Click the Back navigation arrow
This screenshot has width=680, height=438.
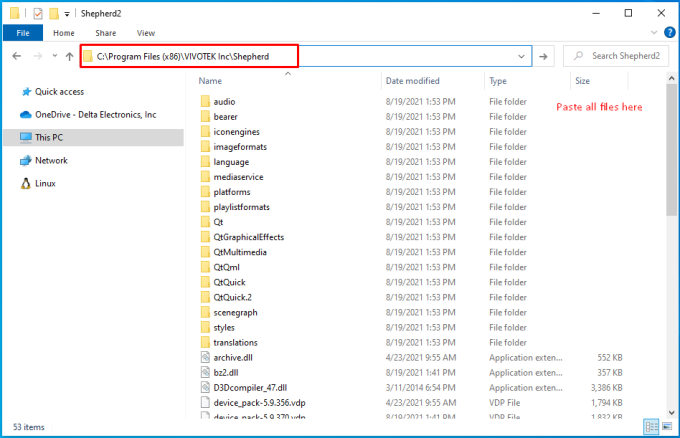coord(17,57)
